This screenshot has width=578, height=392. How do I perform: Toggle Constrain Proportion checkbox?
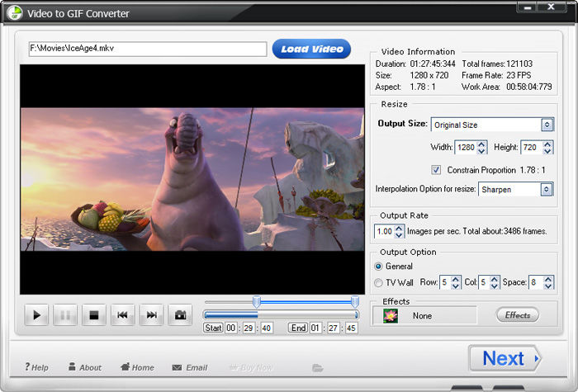coord(436,170)
